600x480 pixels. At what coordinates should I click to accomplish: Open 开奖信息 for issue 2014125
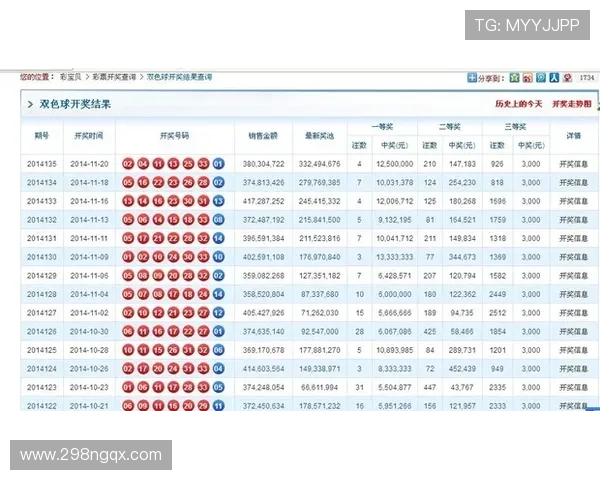coord(573,350)
